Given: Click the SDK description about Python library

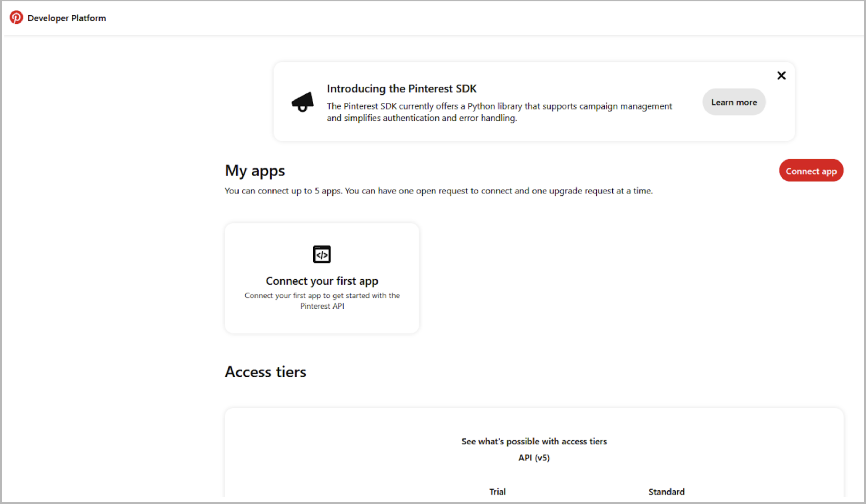Looking at the screenshot, I should 499,112.
